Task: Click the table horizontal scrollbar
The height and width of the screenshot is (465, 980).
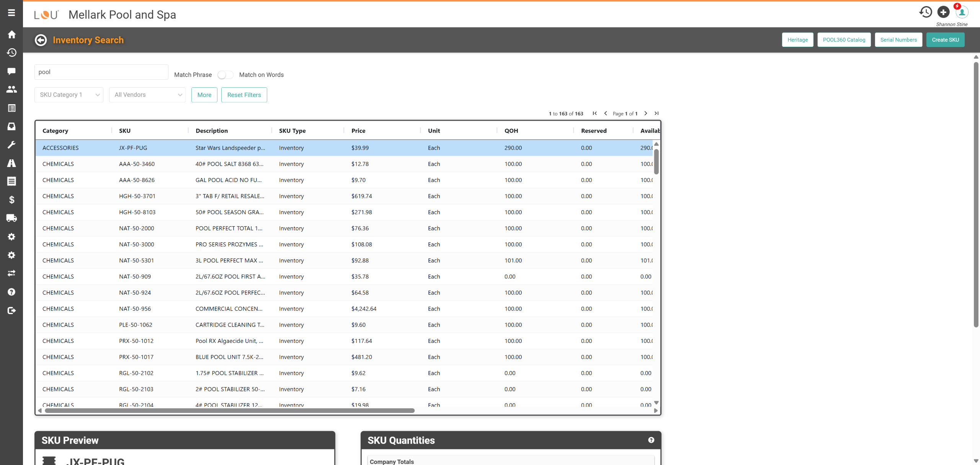Action: click(x=230, y=411)
